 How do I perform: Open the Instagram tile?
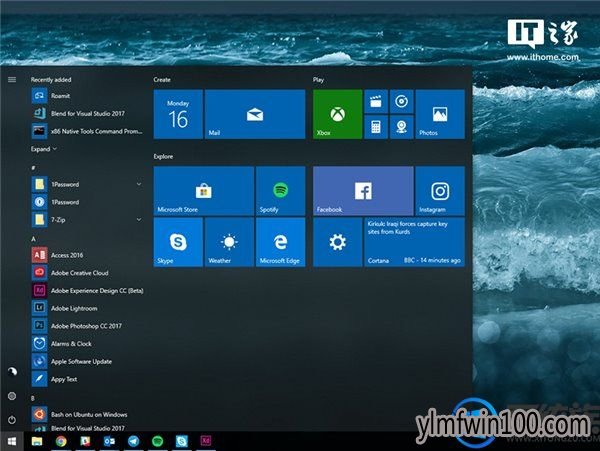[440, 191]
